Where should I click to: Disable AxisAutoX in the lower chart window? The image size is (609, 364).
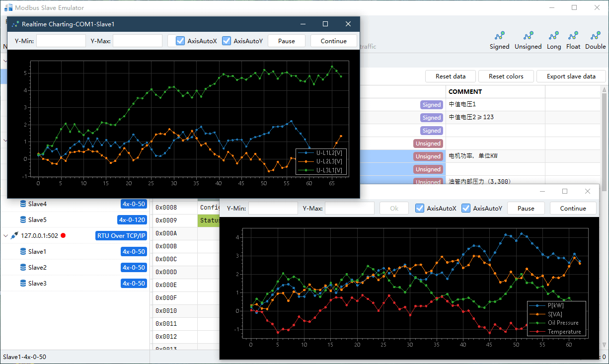(420, 209)
